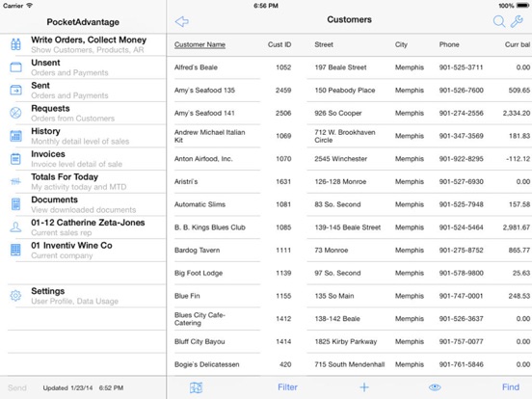Screen dimensions: 532x399
Task: Click the History calendar icon
Action: coord(15,136)
